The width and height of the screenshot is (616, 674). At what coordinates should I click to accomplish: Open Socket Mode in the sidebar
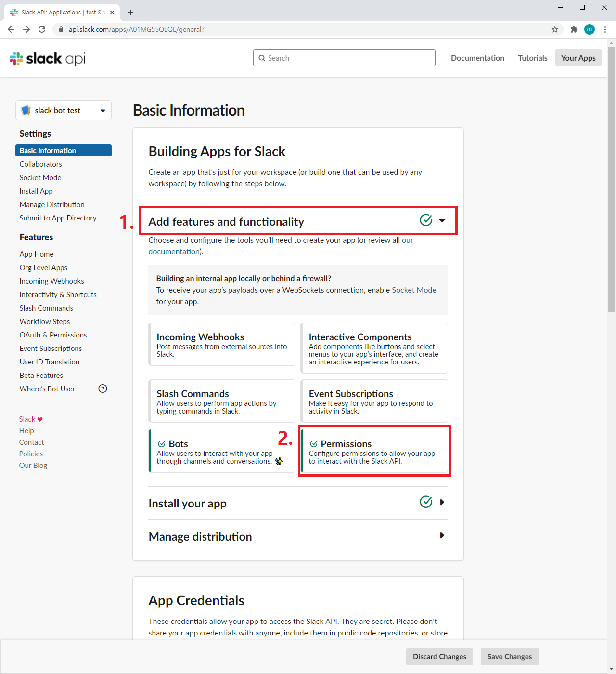coord(40,178)
